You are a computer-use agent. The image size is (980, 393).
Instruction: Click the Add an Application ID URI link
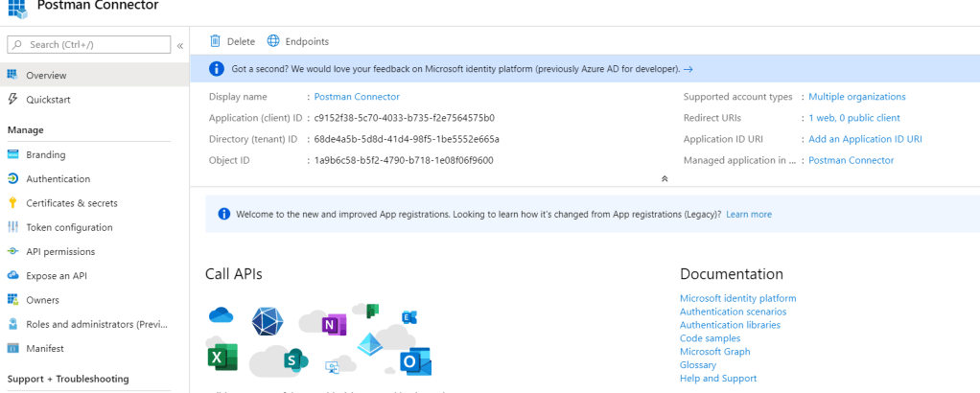pos(865,139)
